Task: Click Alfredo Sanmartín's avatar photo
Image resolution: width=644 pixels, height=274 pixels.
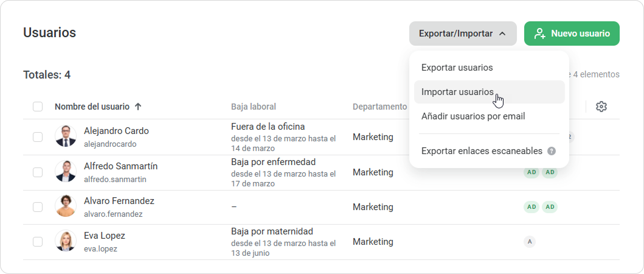Action: pos(66,172)
